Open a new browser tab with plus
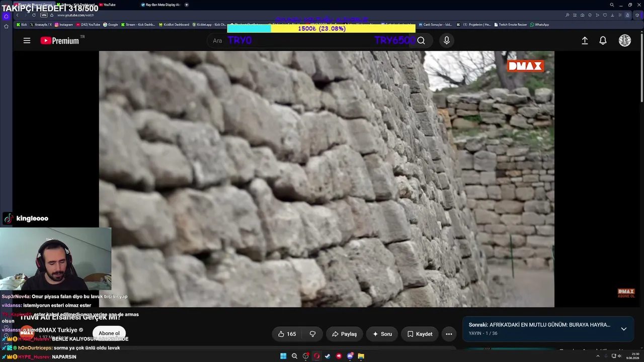Screen dimensions: 644x362 [187, 5]
